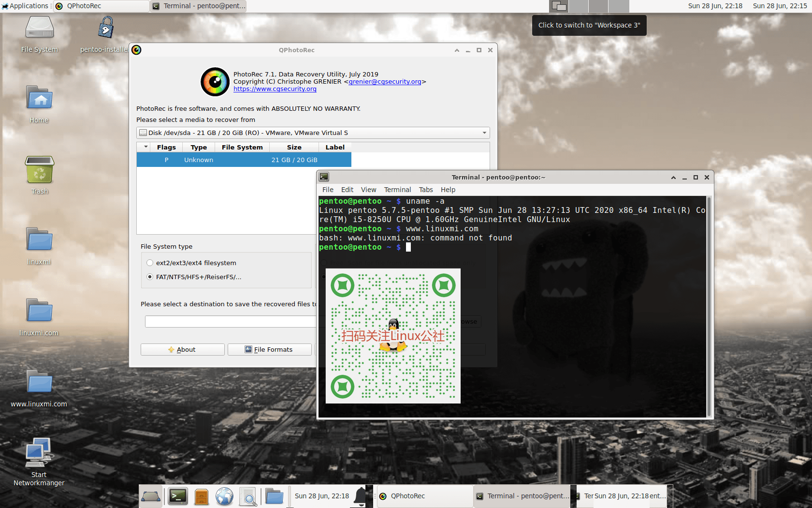
Task: Open the disk media selection dropdown
Action: [313, 133]
